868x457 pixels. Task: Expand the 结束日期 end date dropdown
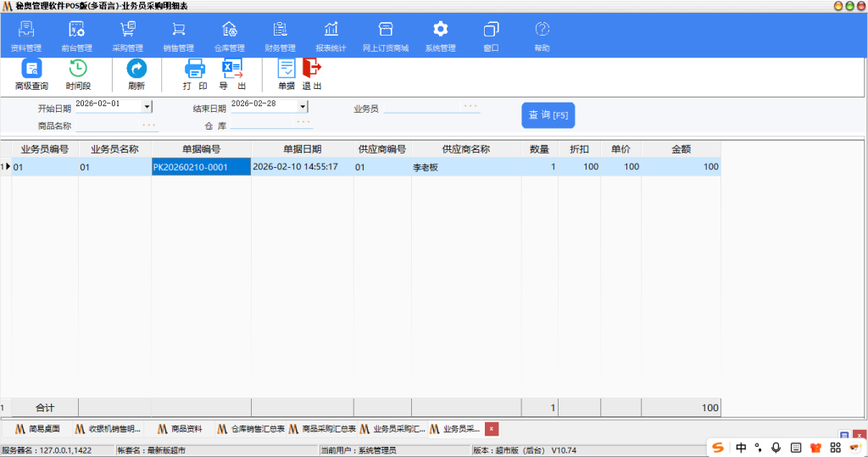(x=303, y=106)
